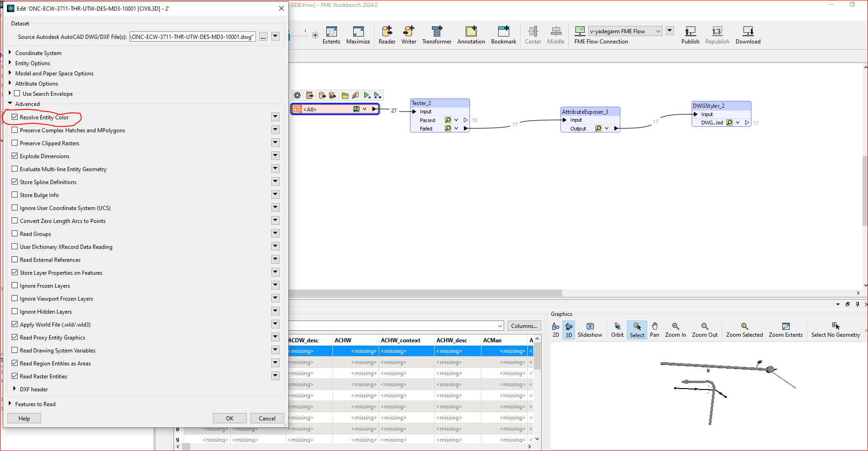Screen dimensions: 868x451
Task: Enable Read External References
Action: [x=15, y=259]
